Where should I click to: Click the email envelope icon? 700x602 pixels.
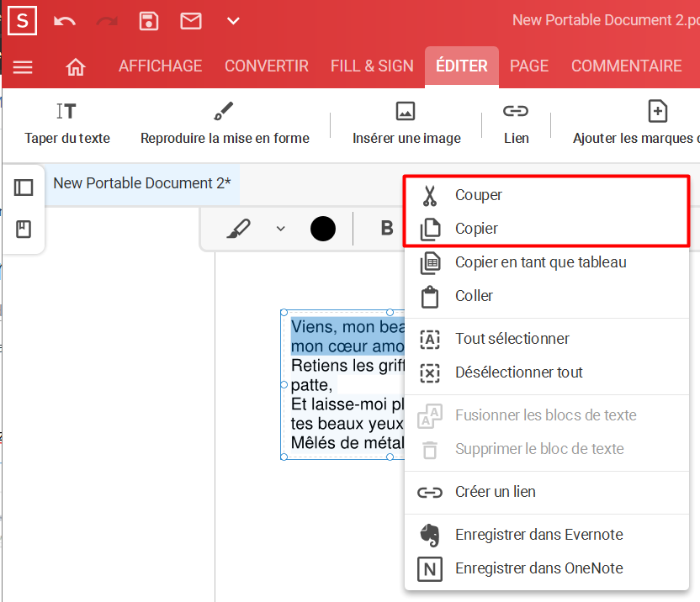click(191, 20)
